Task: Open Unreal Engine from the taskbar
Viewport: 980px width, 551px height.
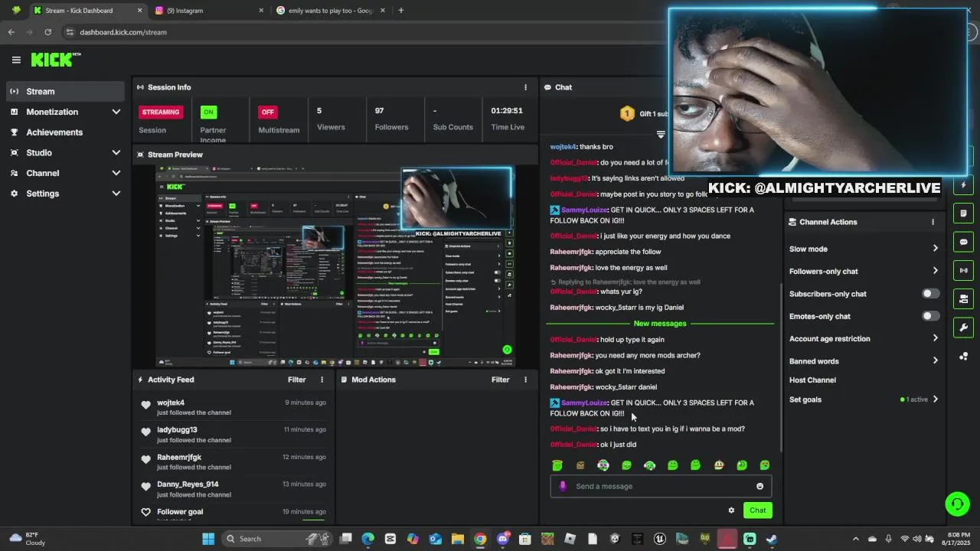Action: 660,539
